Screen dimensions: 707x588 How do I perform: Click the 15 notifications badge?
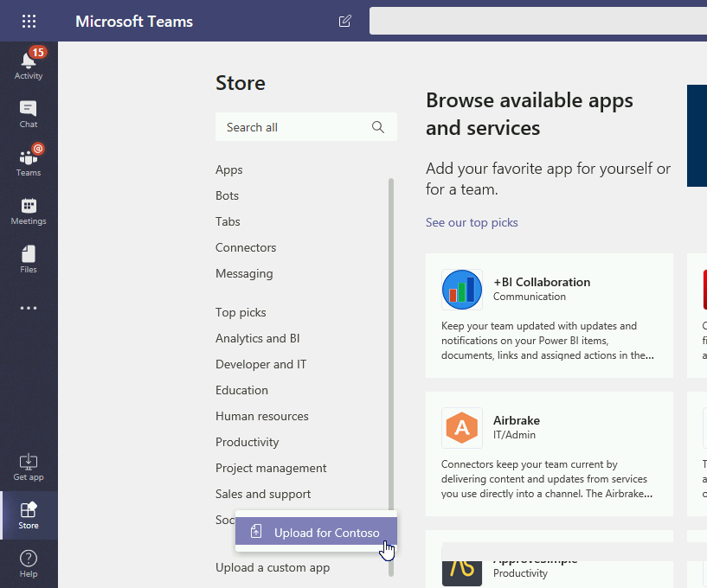click(x=38, y=53)
